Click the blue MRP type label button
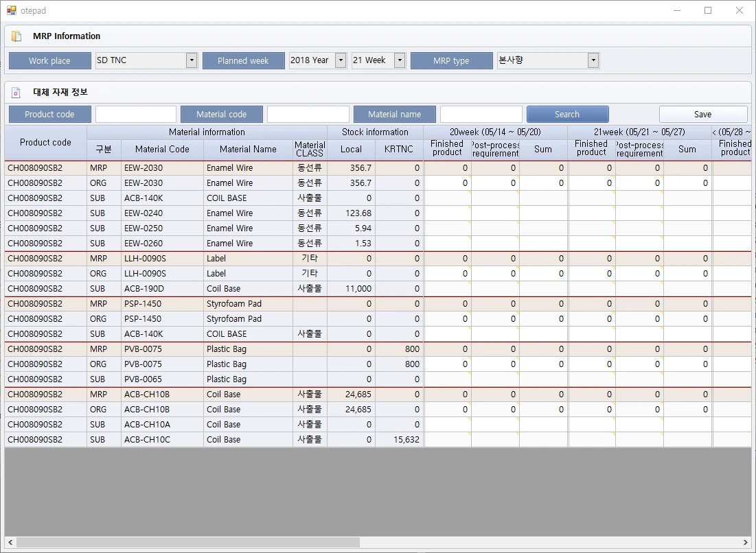Screen dimensions: 756x553 [x=451, y=60]
